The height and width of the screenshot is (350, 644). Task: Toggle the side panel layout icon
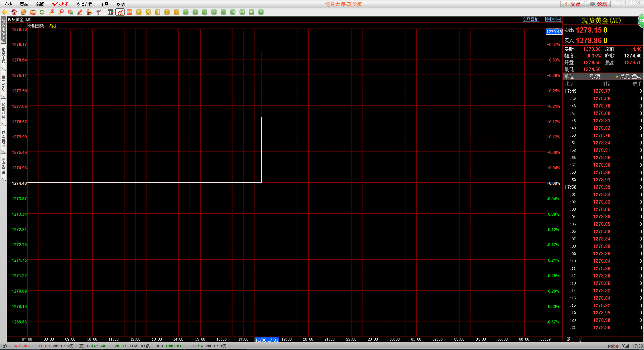[x=559, y=19]
